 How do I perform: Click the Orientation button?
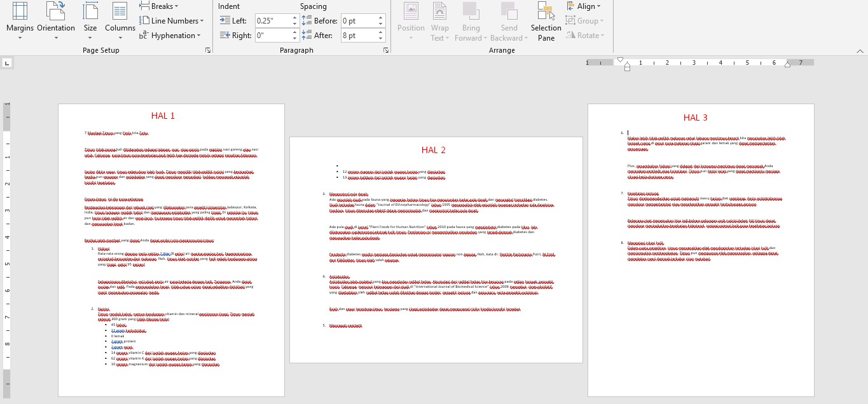coord(56,20)
